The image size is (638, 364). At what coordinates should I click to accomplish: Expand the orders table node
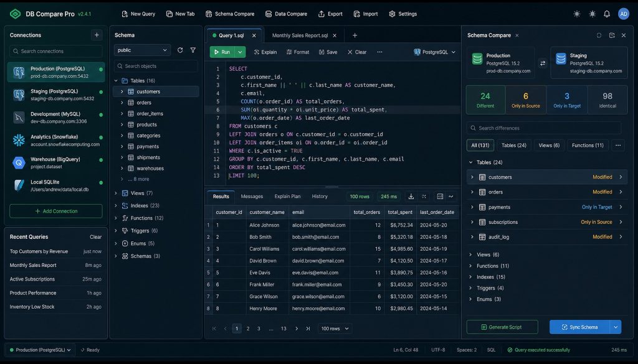click(x=121, y=103)
